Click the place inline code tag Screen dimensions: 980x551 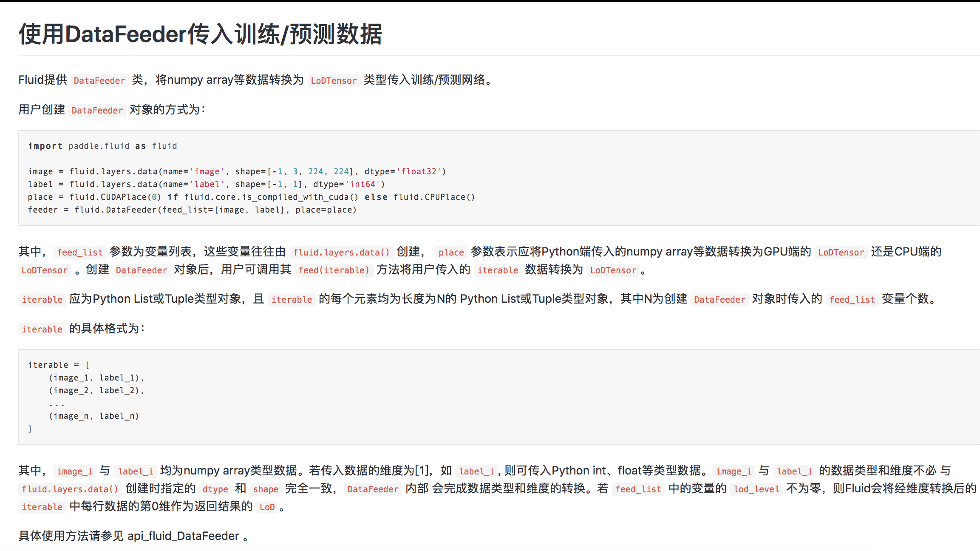(x=451, y=252)
